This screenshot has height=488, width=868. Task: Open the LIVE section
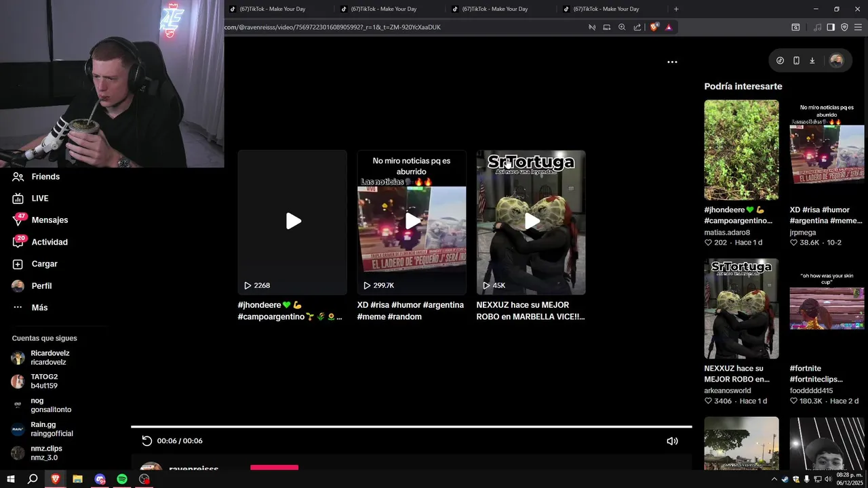pyautogui.click(x=31, y=198)
